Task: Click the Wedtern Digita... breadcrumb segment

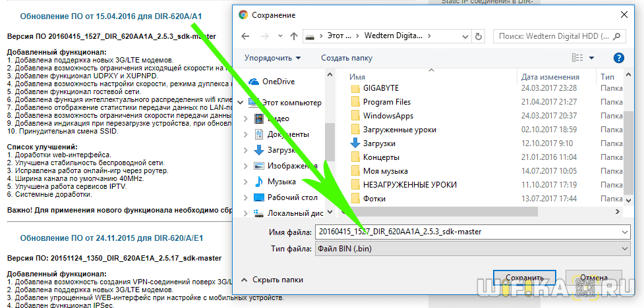Action: coord(394,36)
